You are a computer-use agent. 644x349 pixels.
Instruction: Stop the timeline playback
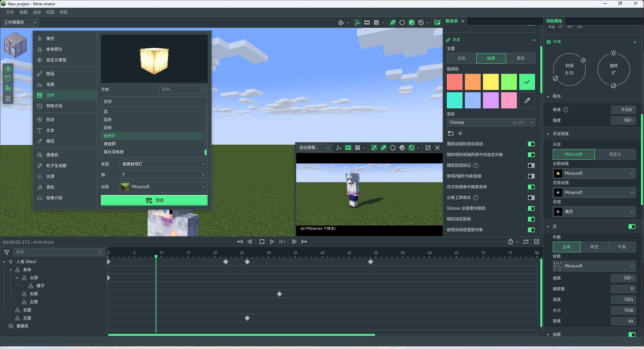[262, 242]
